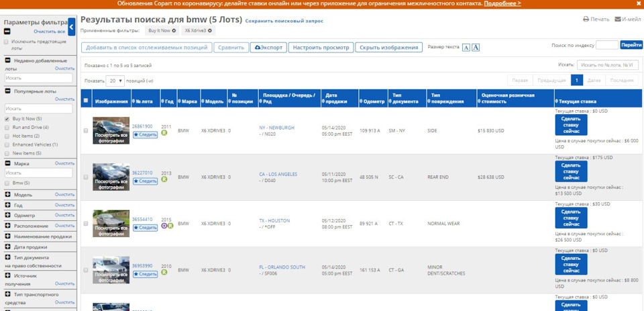Remove the Buy It Now filter chip
644x311 pixels.
click(x=174, y=30)
